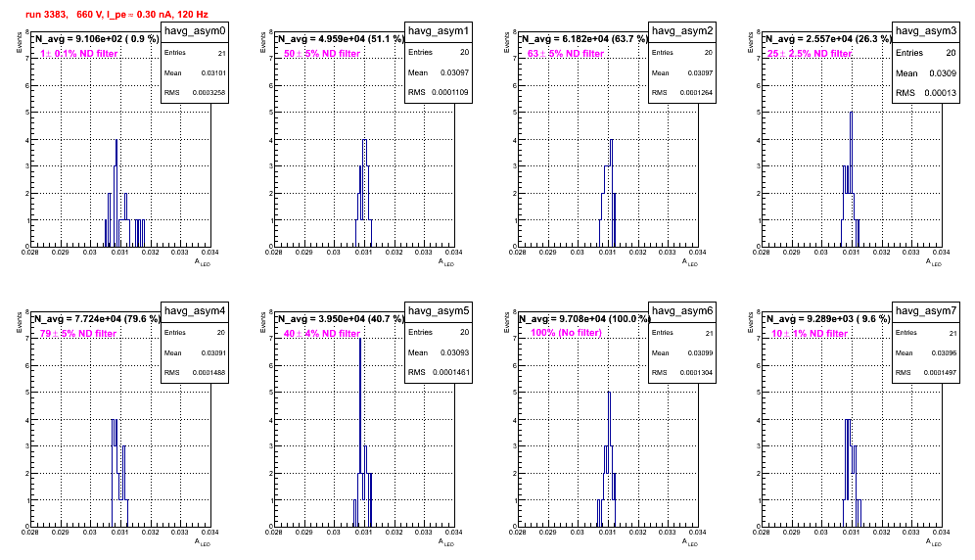Click the 1± 0.1% ND filter label
975x560 pixels.
(79, 54)
